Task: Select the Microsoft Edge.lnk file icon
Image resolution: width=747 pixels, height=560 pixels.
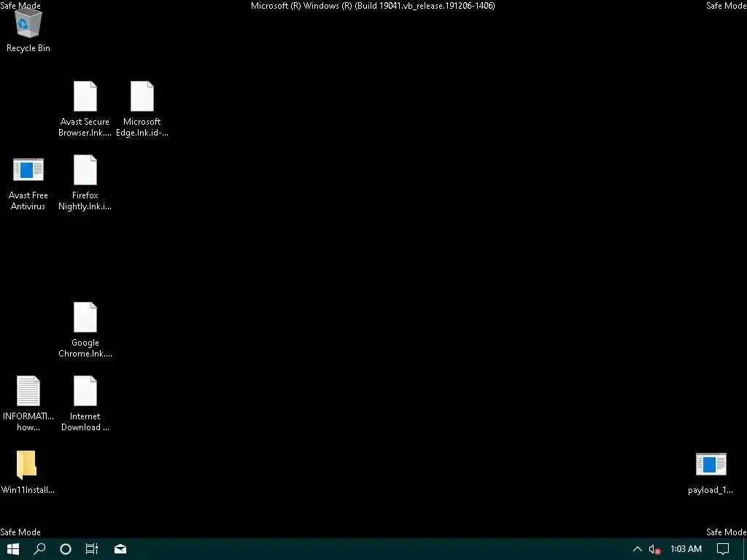Action: point(142,96)
